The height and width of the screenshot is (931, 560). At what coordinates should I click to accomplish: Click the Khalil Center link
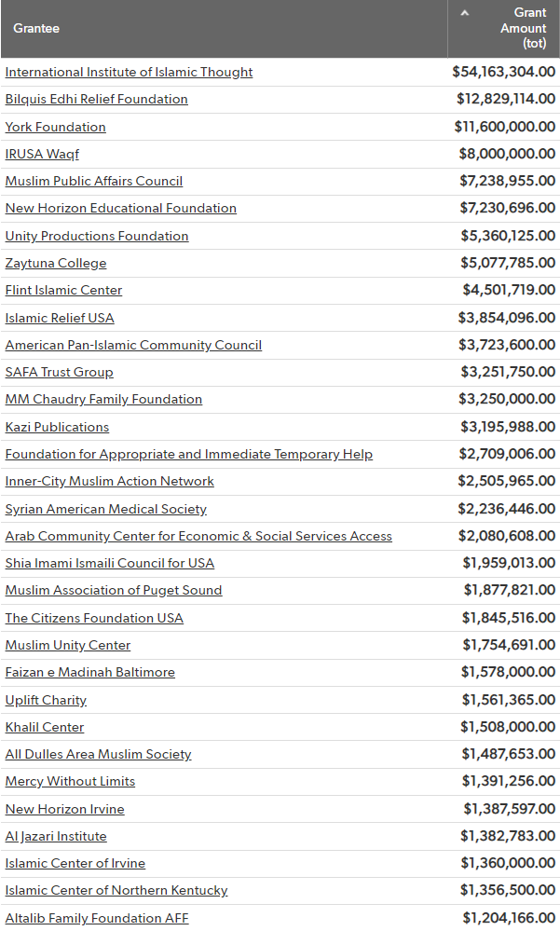click(45, 727)
